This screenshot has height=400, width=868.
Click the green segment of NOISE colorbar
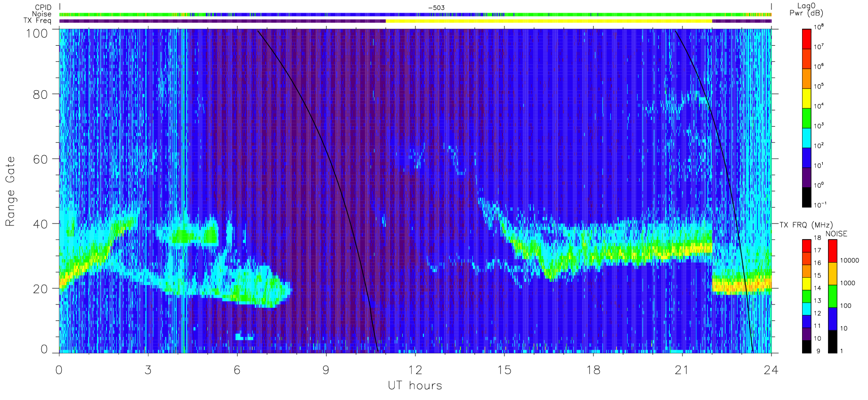tap(833, 296)
